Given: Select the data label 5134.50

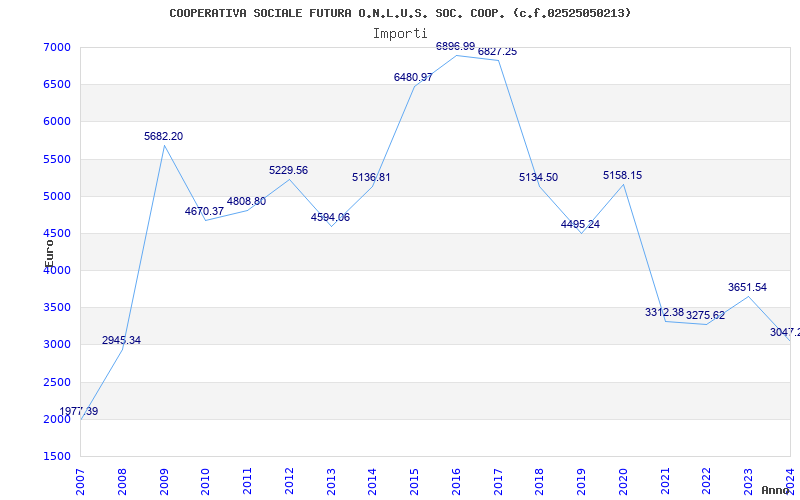Looking at the screenshot, I should 538,177.
